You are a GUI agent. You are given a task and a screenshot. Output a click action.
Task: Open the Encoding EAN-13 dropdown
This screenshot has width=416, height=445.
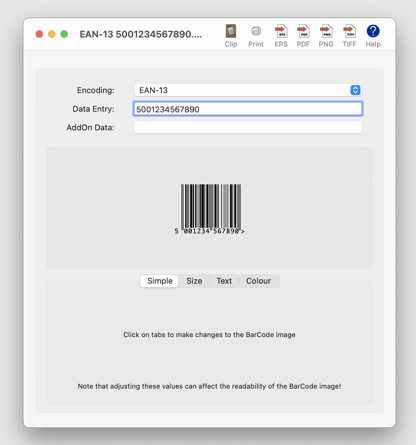[248, 90]
